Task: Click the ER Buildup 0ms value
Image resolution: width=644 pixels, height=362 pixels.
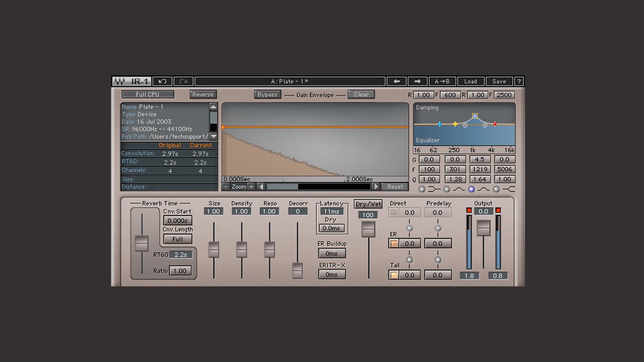Action: (x=332, y=253)
